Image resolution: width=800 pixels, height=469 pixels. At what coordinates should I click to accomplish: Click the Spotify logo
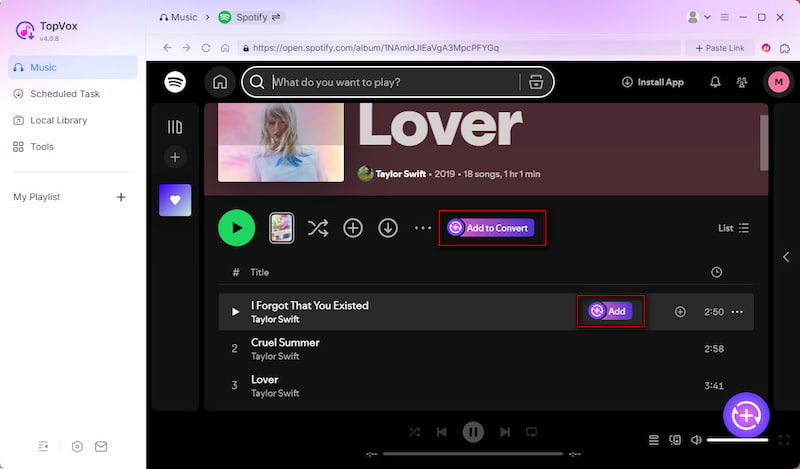coord(175,82)
